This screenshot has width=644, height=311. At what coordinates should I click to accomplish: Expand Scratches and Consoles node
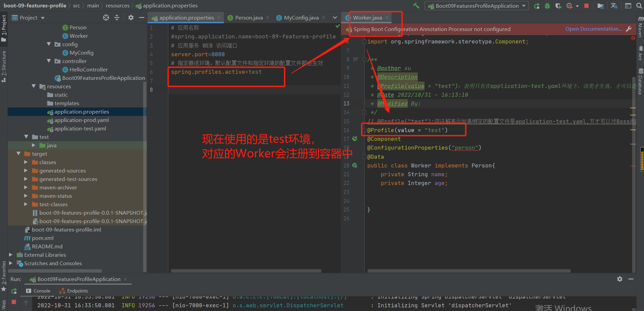(x=11, y=263)
